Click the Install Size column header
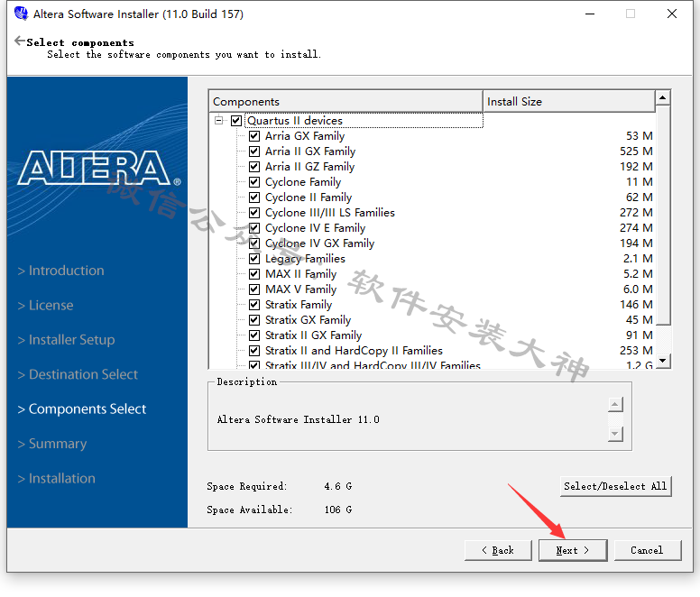The height and width of the screenshot is (597, 700). [x=568, y=101]
